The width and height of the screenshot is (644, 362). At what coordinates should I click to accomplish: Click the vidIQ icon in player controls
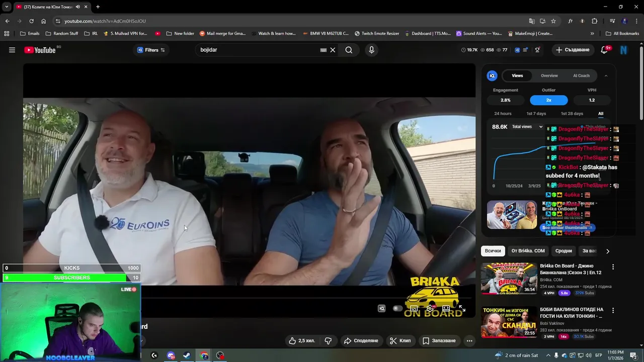click(x=381, y=308)
